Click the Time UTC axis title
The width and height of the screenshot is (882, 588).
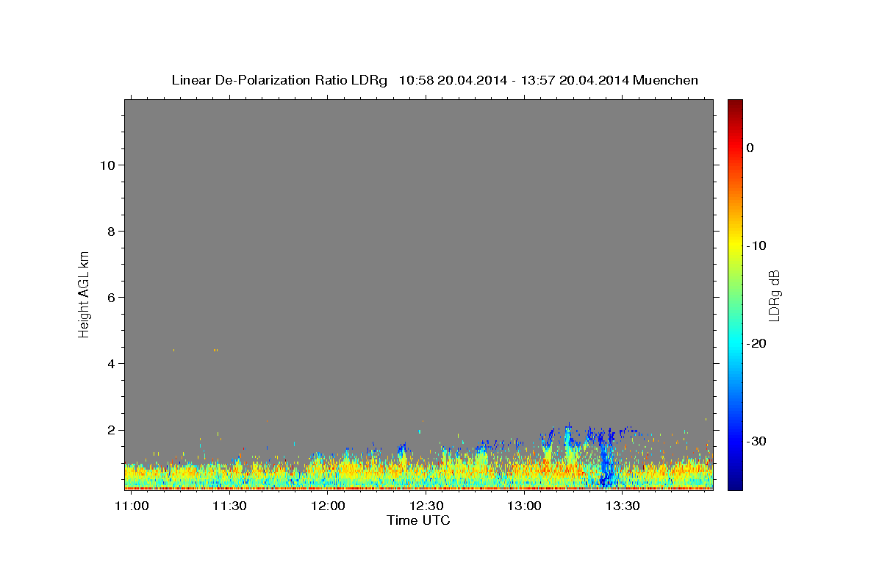pos(418,520)
